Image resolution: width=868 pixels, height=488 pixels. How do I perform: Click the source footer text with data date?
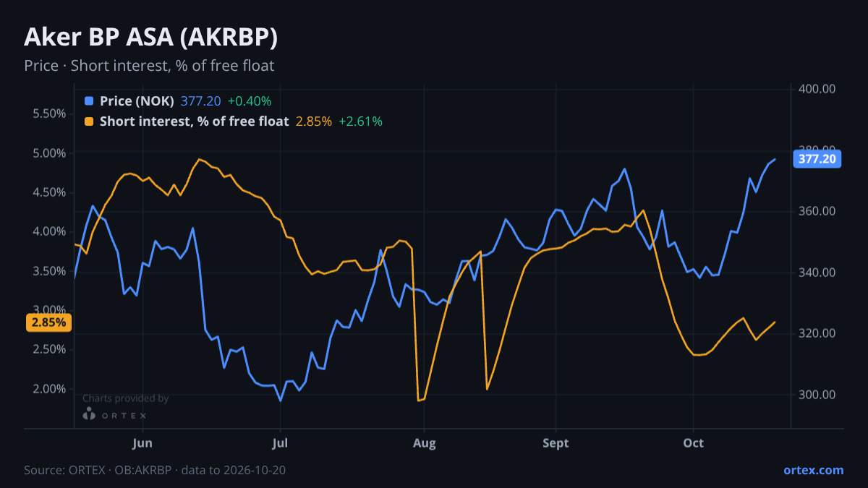155,470
